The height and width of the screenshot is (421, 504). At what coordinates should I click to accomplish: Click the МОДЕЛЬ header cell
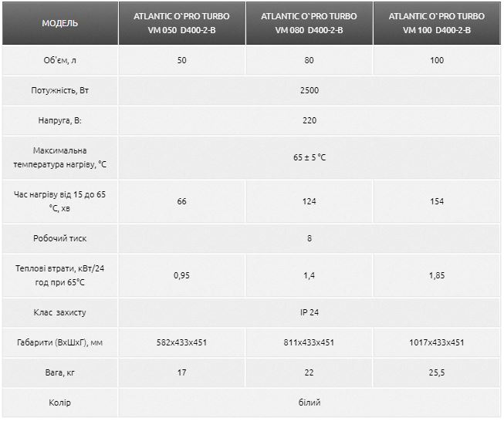(59, 23)
